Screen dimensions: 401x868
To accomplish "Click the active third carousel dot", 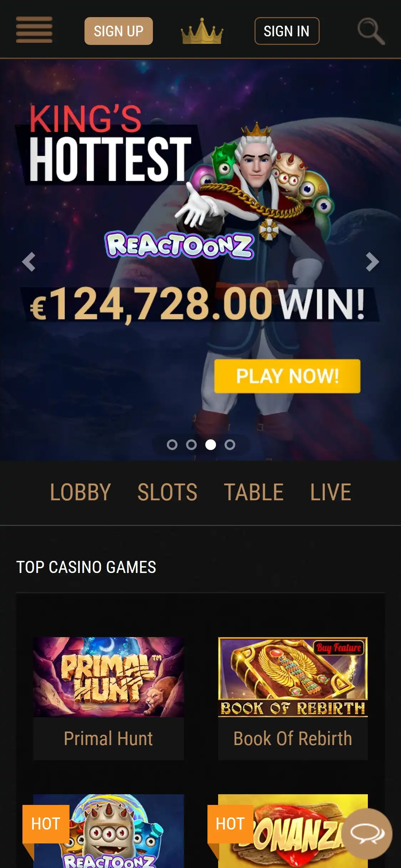I will click(x=211, y=445).
